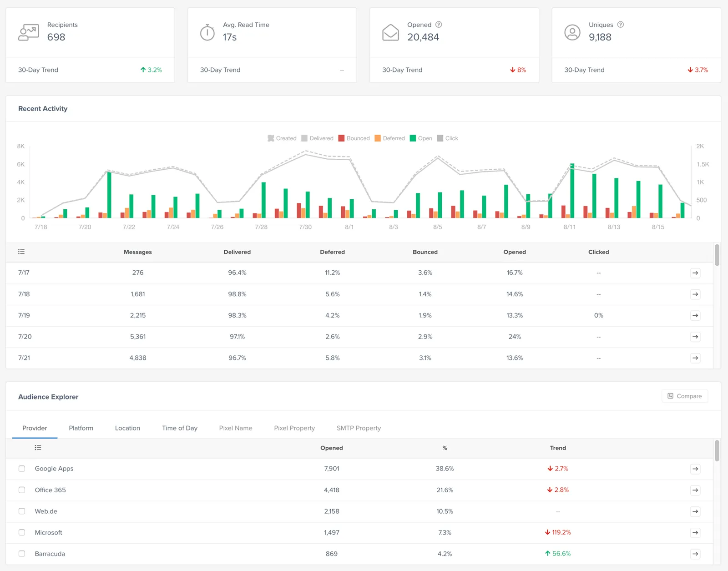This screenshot has height=571, width=728.
Task: Toggle the Created series in chart legend
Action: (282, 138)
